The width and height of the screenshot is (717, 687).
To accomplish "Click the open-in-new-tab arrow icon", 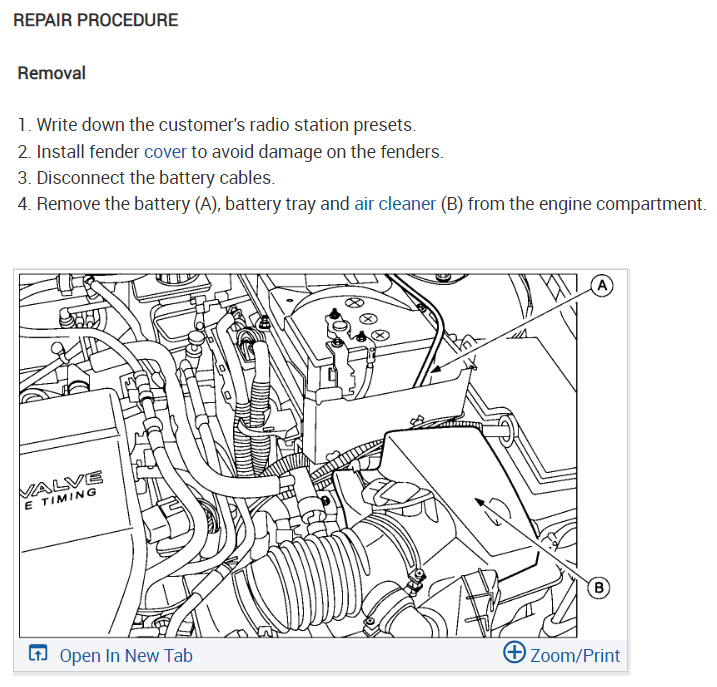I will [x=38, y=653].
